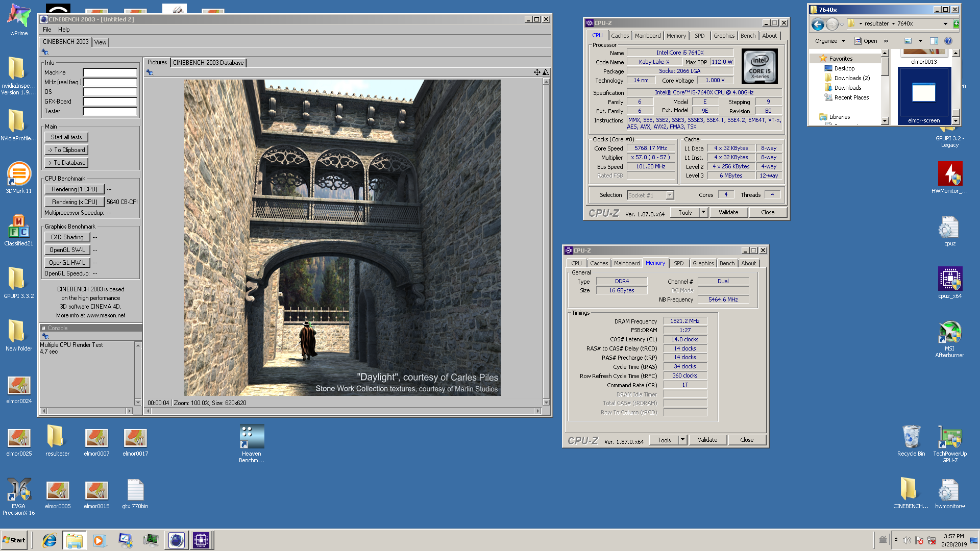Open Tools dropdown arrow in top CPU-Z
The height and width of the screenshot is (551, 980).
pyautogui.click(x=703, y=212)
